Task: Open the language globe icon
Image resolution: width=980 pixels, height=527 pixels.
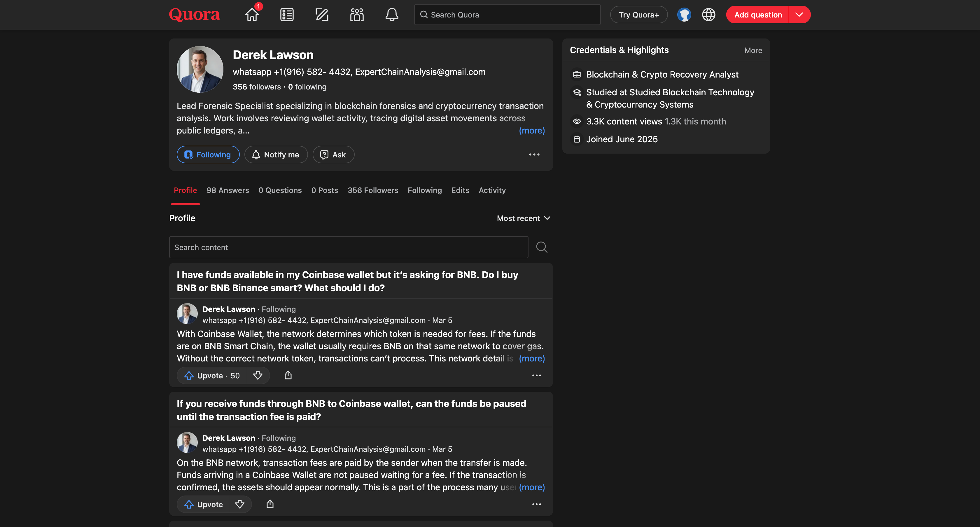Action: click(708, 15)
